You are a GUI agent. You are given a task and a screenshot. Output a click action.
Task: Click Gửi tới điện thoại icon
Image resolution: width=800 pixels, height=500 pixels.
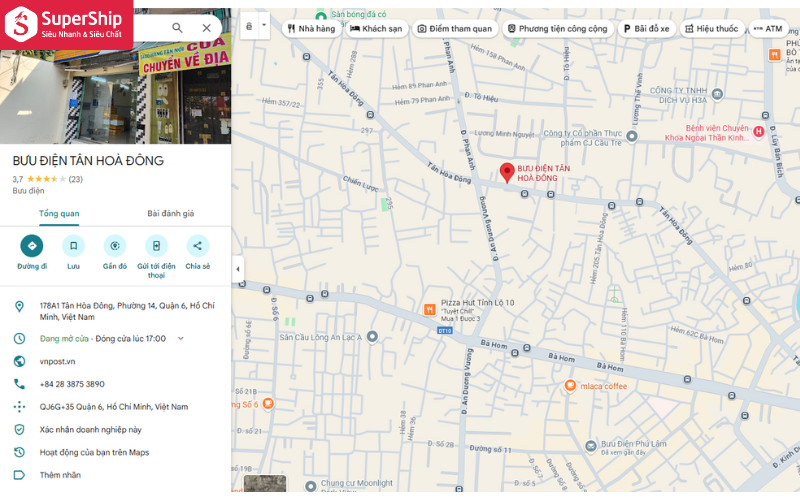coord(156,246)
